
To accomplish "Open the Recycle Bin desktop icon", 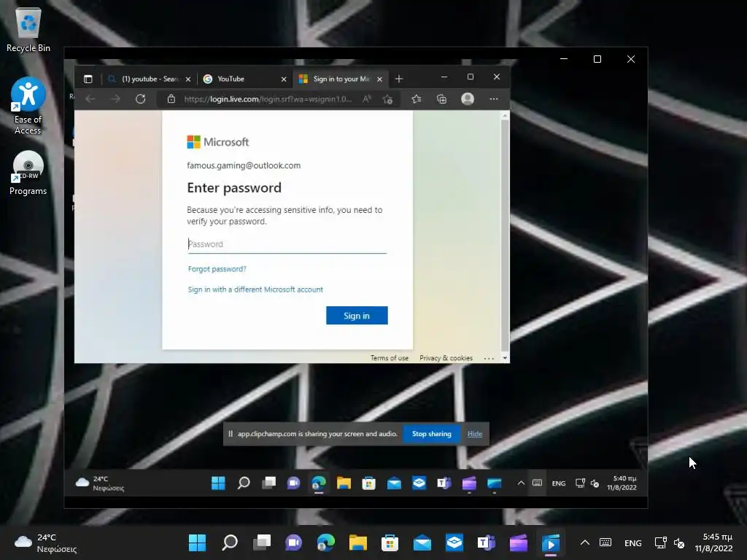I will 28,30.
